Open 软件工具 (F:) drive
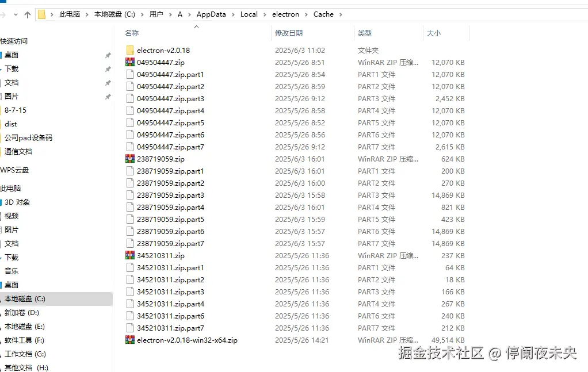Image resolution: width=588 pixels, height=372 pixels. [x=24, y=340]
